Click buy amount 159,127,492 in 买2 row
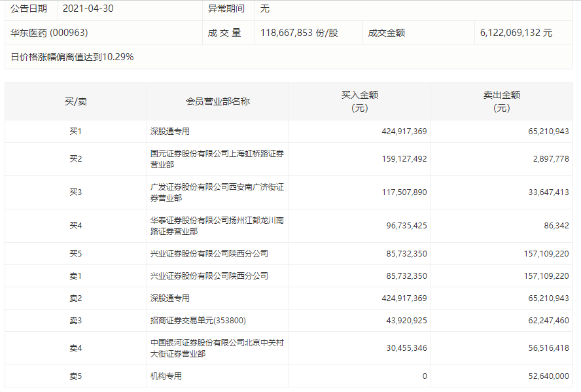This screenshot has width=581, height=392. point(404,159)
